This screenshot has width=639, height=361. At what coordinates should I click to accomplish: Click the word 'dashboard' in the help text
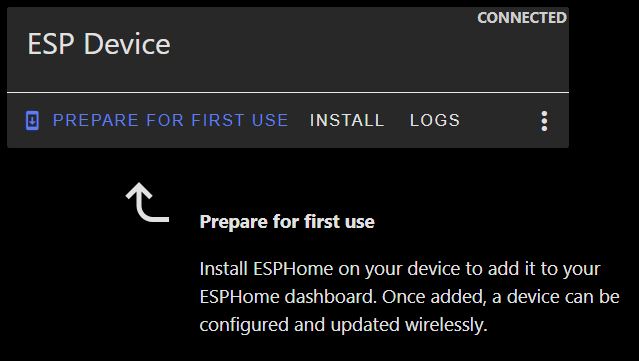tap(331, 297)
